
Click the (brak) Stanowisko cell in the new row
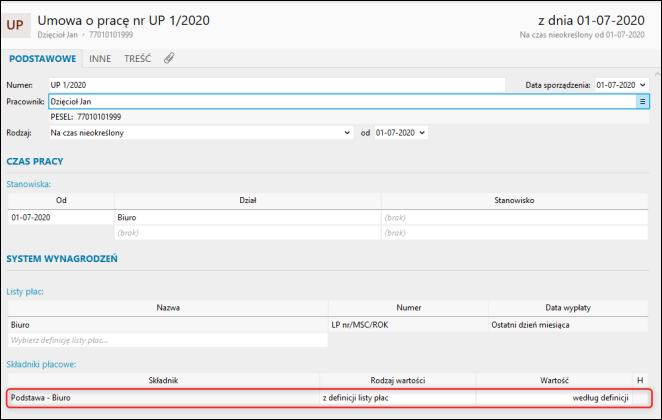click(x=514, y=233)
